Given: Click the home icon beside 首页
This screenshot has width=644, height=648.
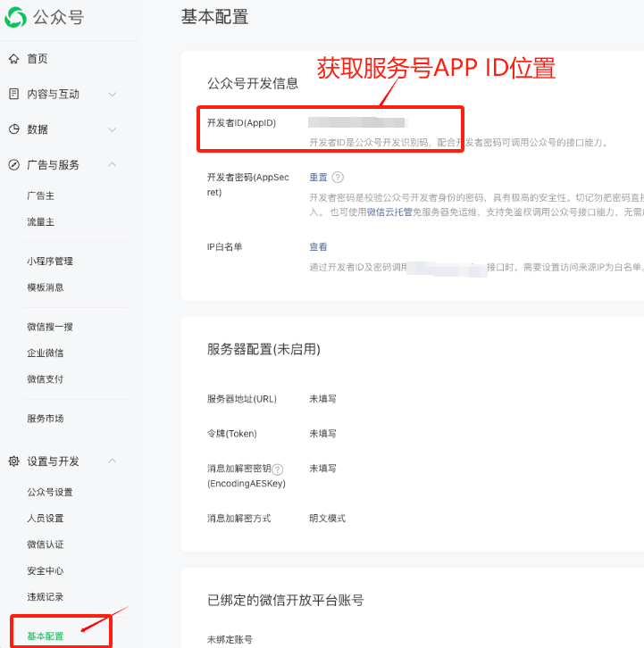Looking at the screenshot, I should [14, 59].
